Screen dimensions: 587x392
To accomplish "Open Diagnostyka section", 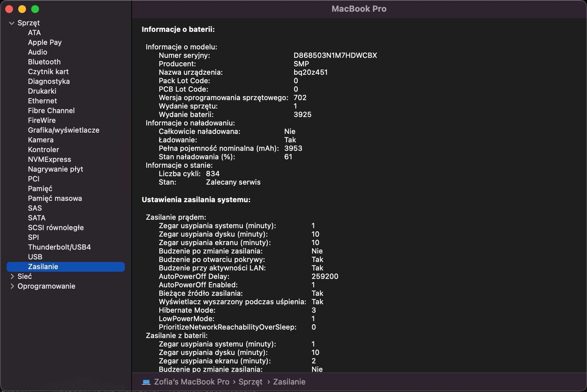I will 49,81.
